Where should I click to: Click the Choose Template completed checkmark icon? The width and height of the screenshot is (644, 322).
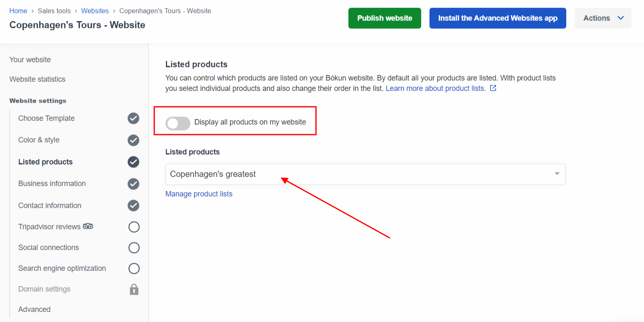pyautogui.click(x=133, y=118)
